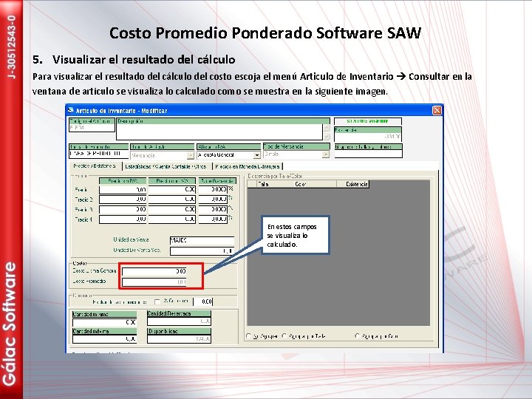Click the Línea de Producto field
The height and width of the screenshot is (399, 532).
(x=98, y=154)
